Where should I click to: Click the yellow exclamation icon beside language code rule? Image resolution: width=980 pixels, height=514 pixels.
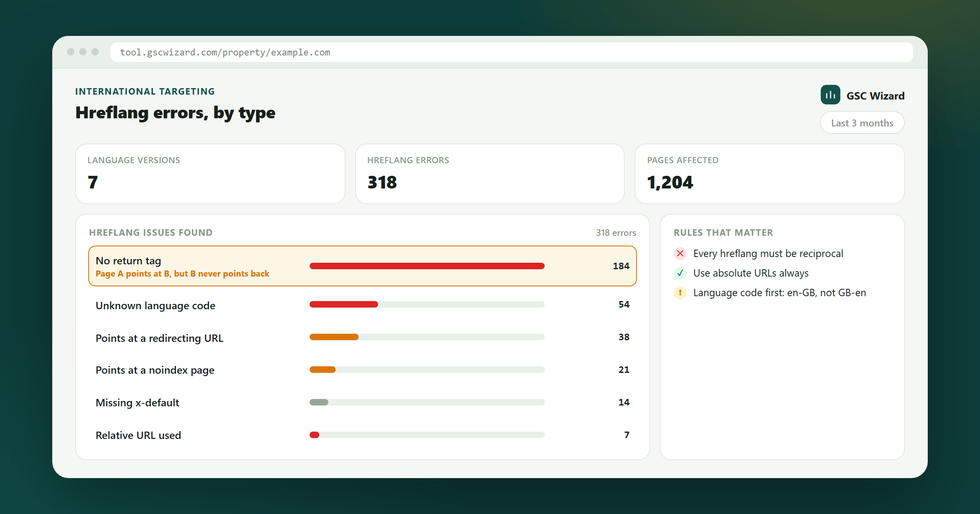680,292
